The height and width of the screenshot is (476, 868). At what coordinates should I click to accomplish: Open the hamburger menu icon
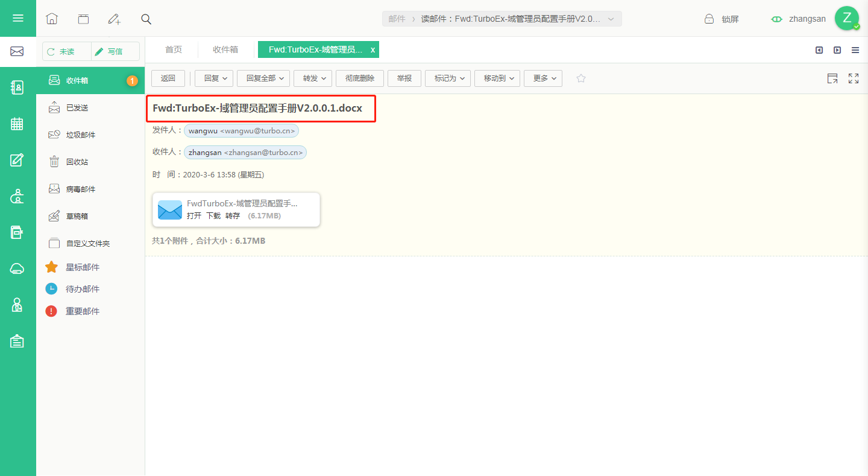coord(18,18)
